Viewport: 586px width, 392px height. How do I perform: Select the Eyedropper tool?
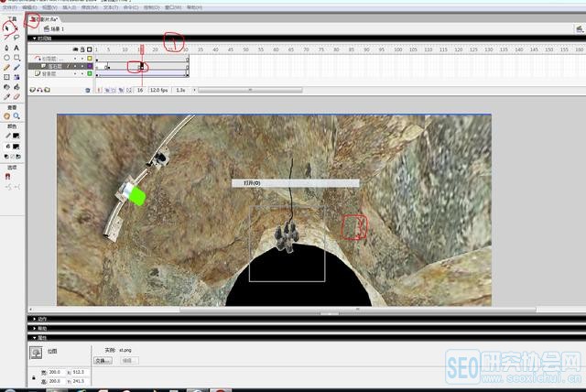6,96
